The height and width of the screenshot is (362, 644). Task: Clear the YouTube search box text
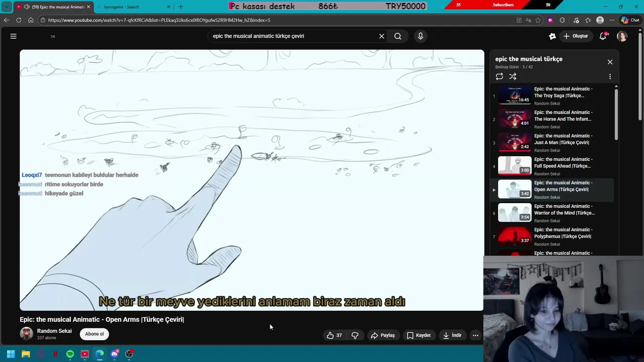(x=381, y=36)
